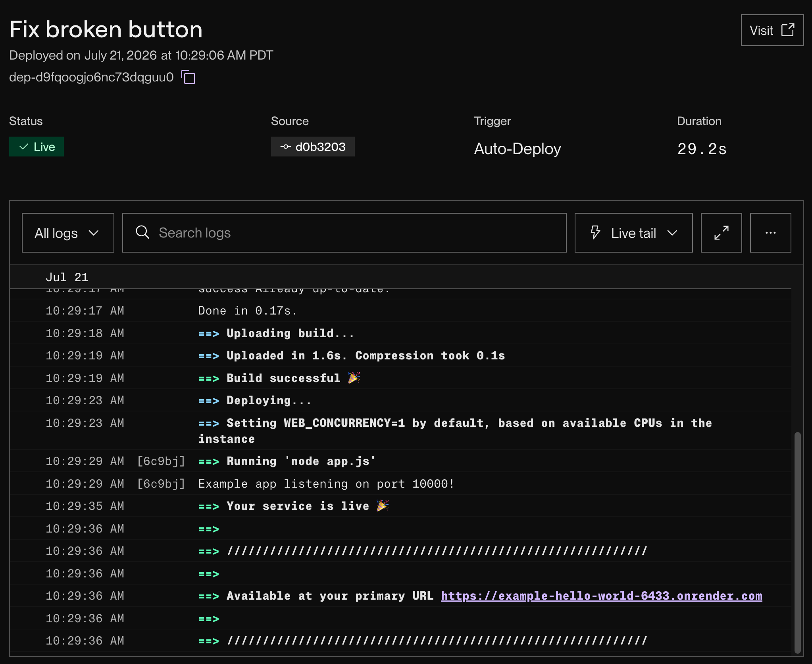
Task: Select the 'Uploaded in 1.6s' log line
Action: coord(400,355)
